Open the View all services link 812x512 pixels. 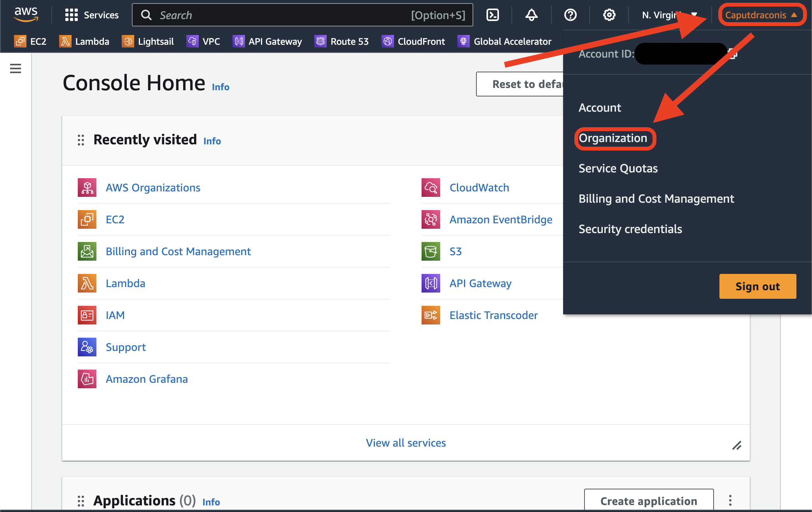coord(406,443)
